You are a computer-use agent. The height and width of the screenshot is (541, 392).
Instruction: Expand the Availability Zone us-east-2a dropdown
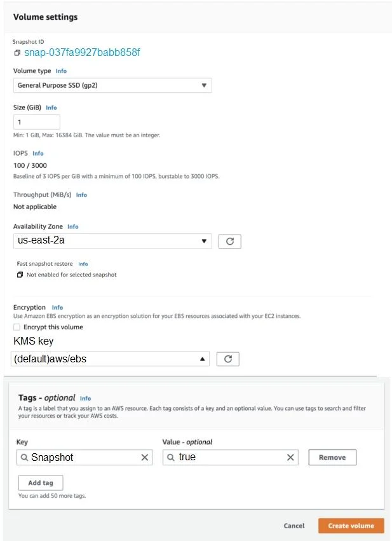112,241
